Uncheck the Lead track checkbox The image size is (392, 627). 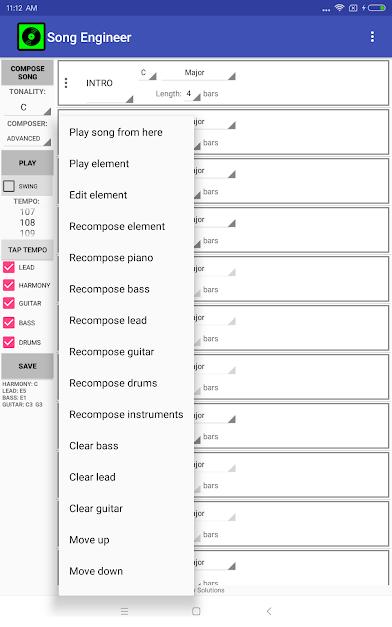pyautogui.click(x=9, y=267)
